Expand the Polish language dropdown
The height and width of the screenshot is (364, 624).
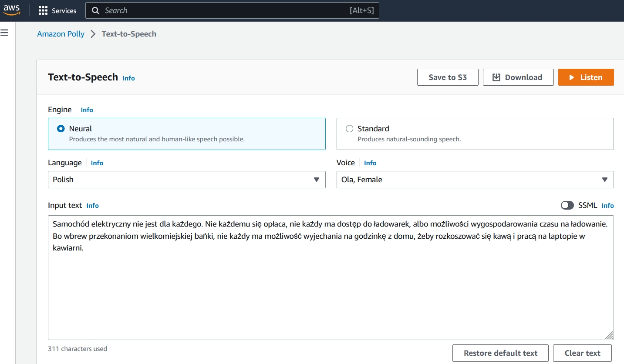pos(186,180)
